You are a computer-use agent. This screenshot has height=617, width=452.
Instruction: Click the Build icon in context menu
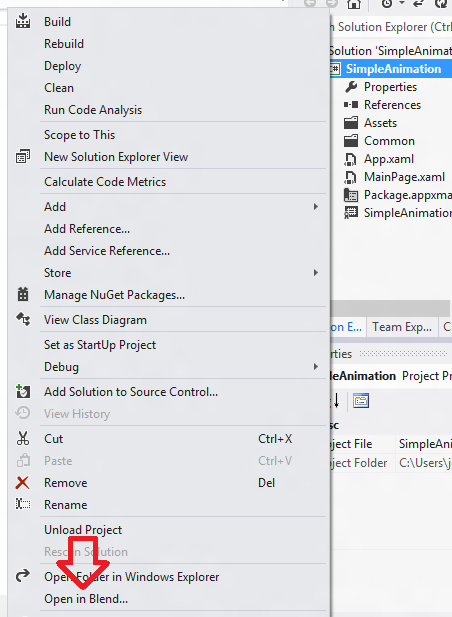pyautogui.click(x=23, y=21)
